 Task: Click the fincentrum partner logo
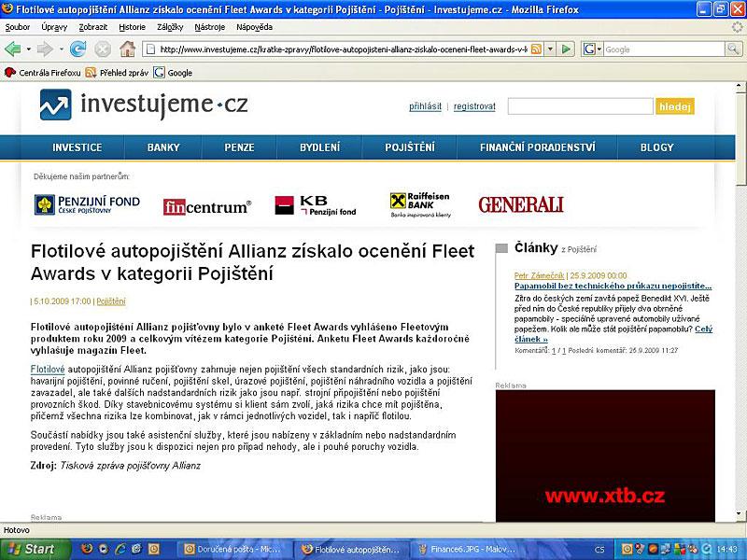[207, 206]
